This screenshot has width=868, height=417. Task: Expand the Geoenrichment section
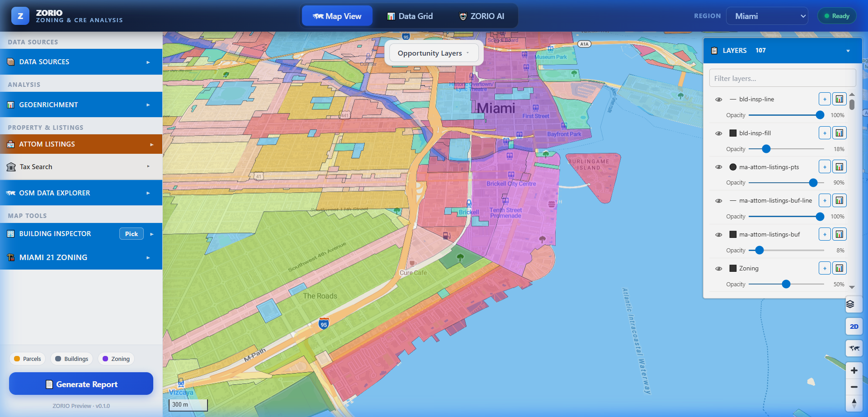(x=81, y=104)
